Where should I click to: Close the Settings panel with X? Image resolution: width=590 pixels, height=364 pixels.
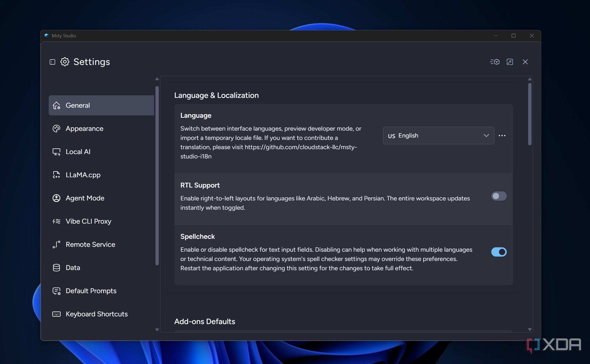[525, 62]
